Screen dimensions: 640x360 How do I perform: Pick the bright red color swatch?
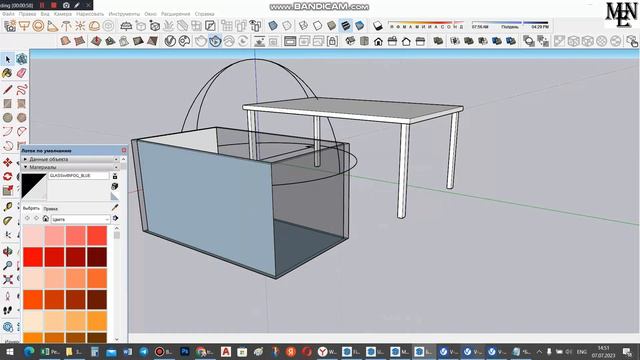(x=33, y=257)
